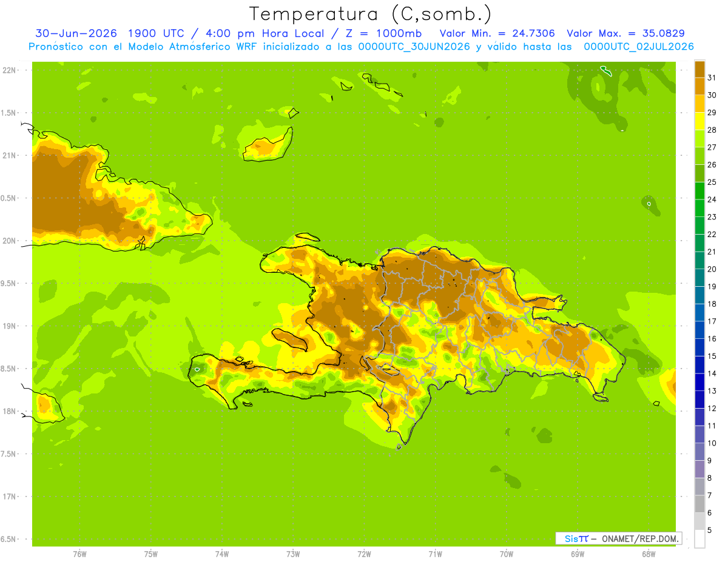
Task: Pick the orange swatch between 30 and 31
Action: [x=699, y=86]
